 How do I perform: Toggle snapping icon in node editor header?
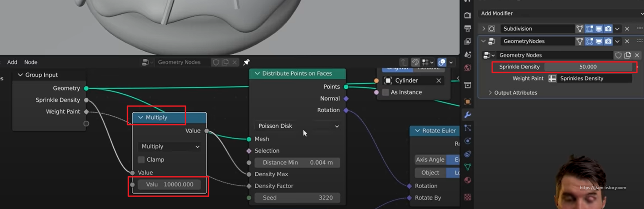[416, 62]
